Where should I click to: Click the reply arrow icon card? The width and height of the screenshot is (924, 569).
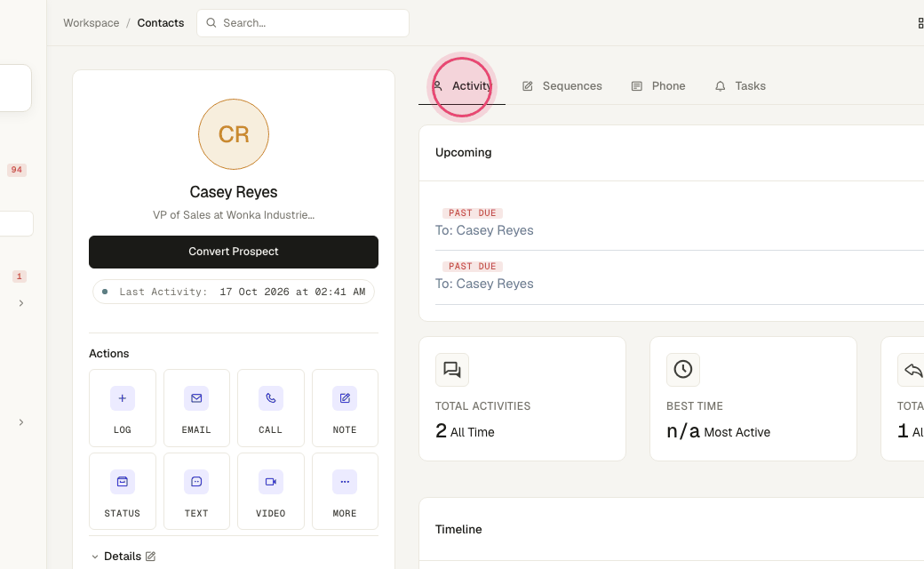[x=912, y=370]
